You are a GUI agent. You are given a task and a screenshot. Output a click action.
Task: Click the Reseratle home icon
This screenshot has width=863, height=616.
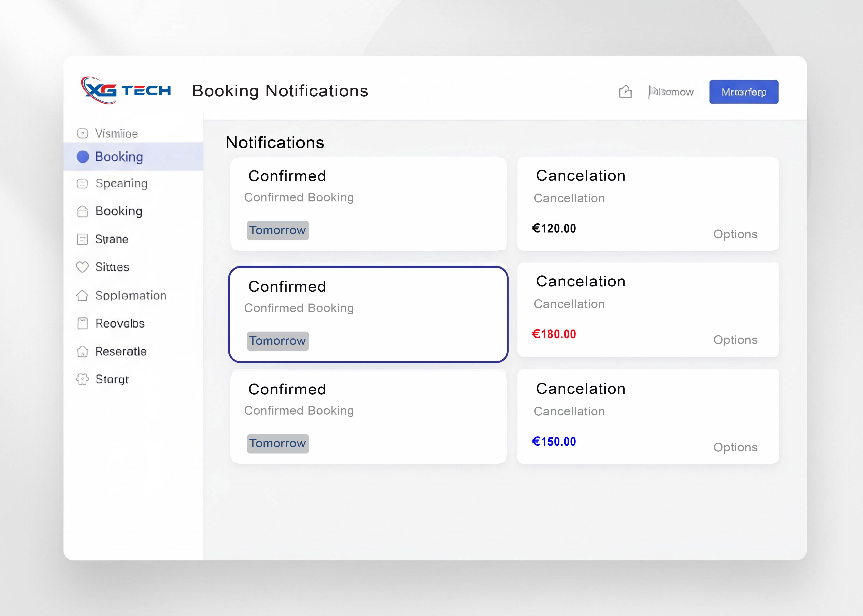82,352
